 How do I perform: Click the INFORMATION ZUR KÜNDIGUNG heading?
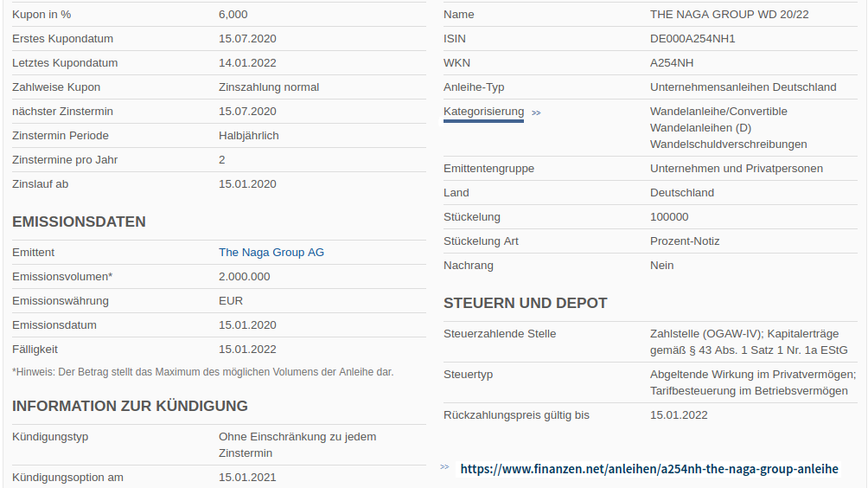click(x=130, y=406)
